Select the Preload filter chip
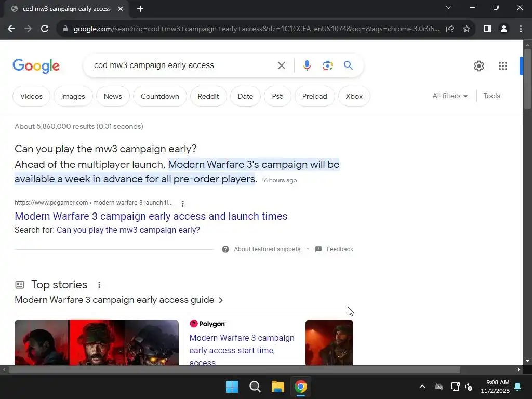 (x=314, y=96)
